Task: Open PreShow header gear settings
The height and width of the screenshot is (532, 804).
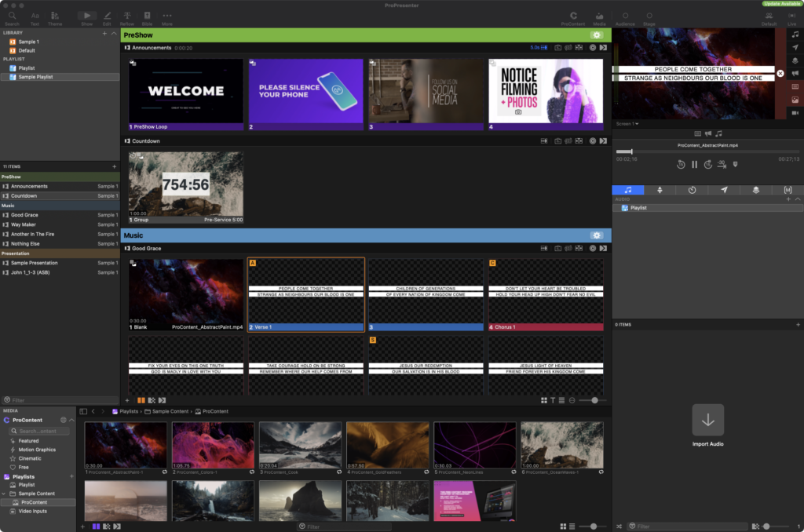Action: (x=598, y=35)
